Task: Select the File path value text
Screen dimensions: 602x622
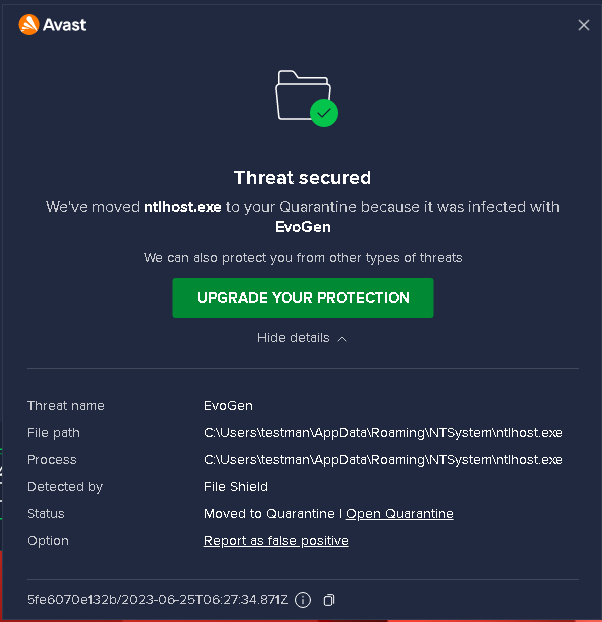Action: [x=383, y=433]
